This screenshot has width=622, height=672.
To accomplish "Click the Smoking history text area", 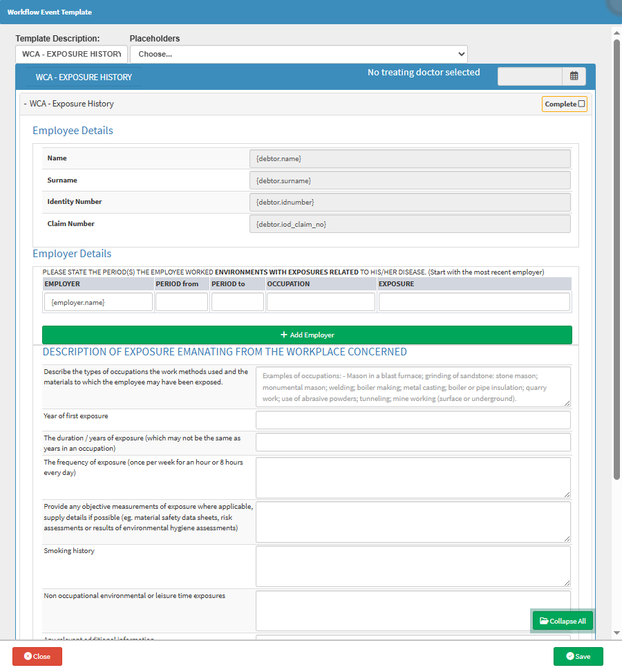I will point(413,566).
